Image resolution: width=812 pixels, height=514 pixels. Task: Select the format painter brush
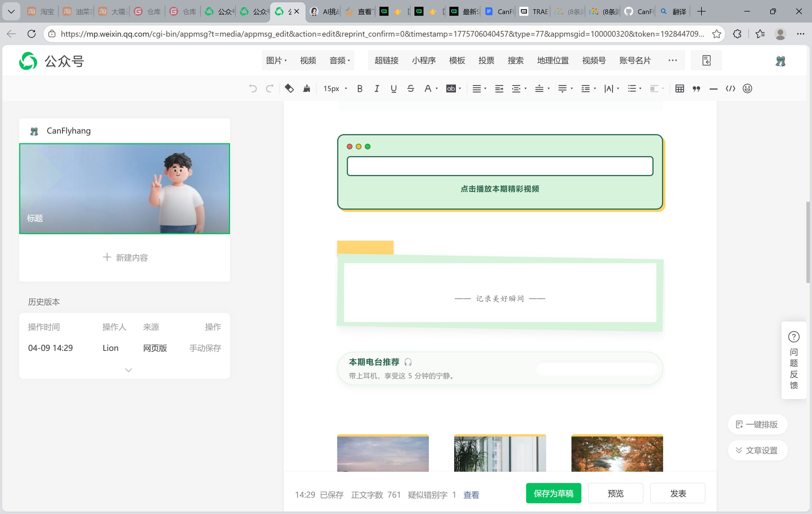tap(307, 89)
